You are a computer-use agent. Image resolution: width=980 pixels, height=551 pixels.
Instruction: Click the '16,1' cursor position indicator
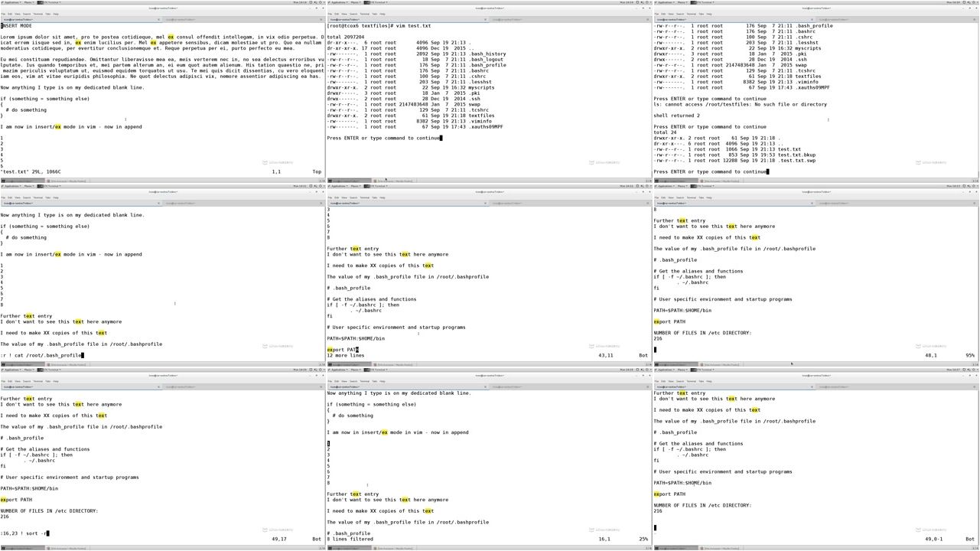tap(604, 539)
